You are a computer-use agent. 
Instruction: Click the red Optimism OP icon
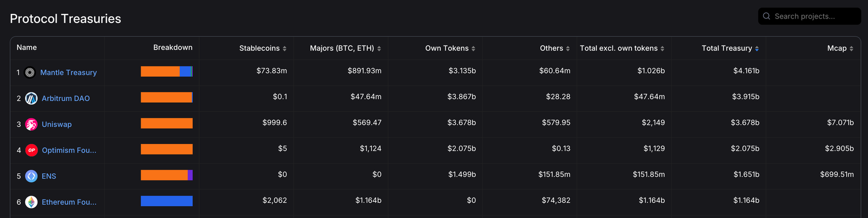[x=31, y=150]
